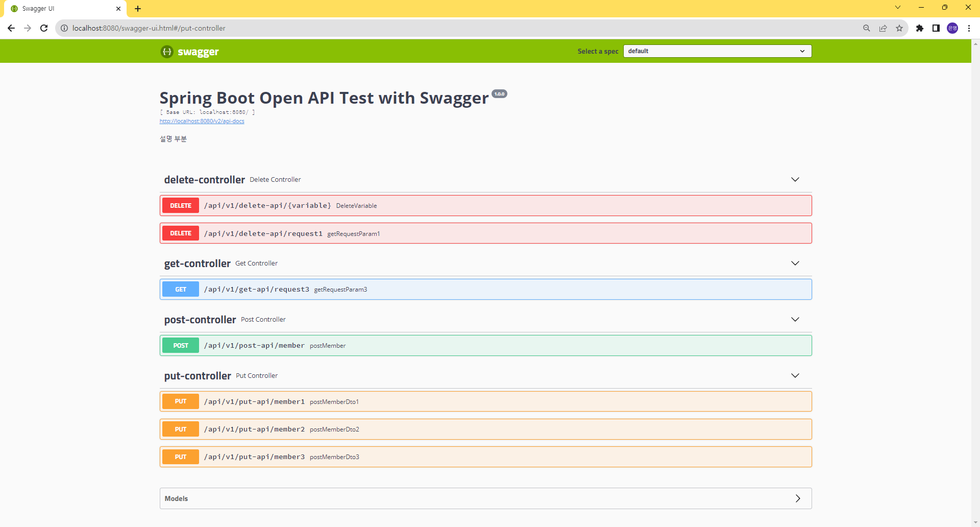Minimize the browser window

921,7
